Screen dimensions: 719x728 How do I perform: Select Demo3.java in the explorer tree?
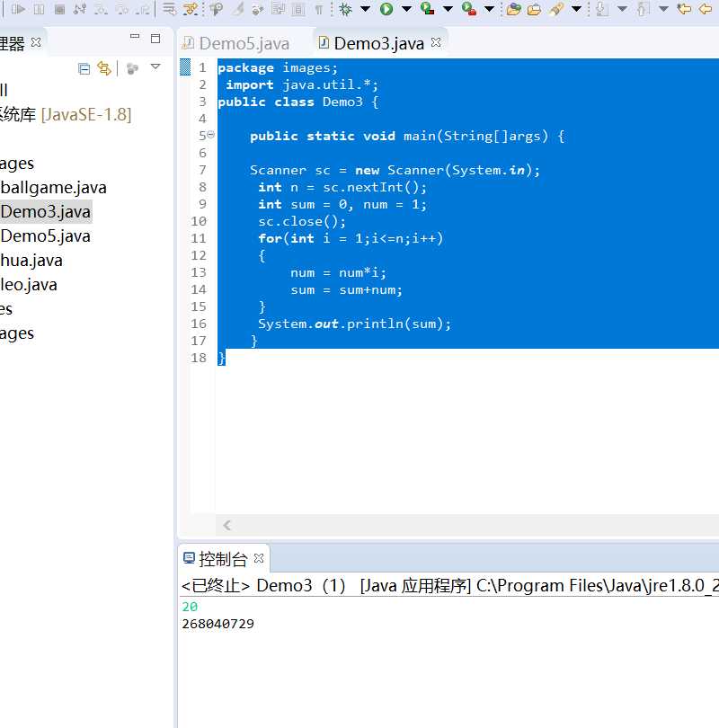click(46, 212)
